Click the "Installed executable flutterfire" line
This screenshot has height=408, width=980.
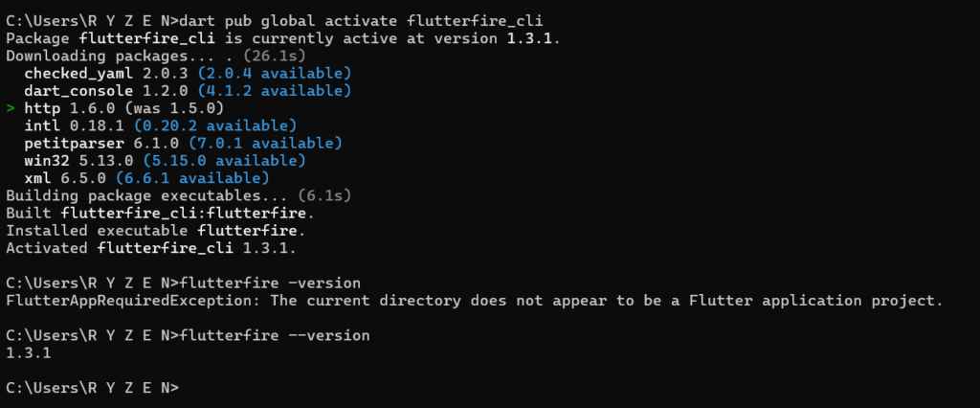point(142,231)
